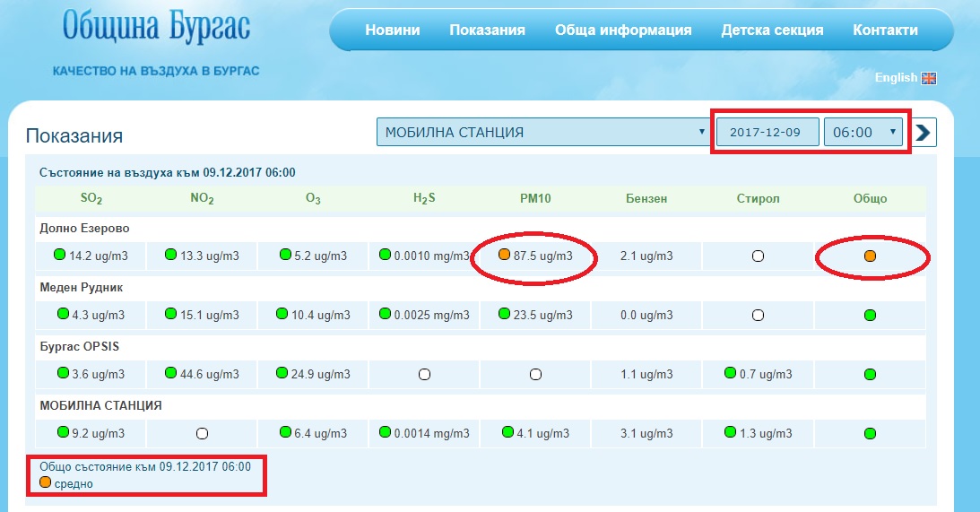Click green overall indicator for Меден Рудник
The width and height of the screenshot is (980, 512).
pos(870,315)
